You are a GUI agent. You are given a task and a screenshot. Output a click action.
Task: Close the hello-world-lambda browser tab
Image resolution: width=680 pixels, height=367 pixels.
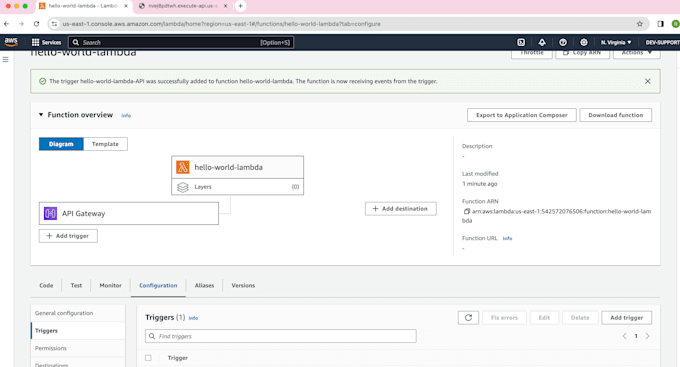coord(126,6)
